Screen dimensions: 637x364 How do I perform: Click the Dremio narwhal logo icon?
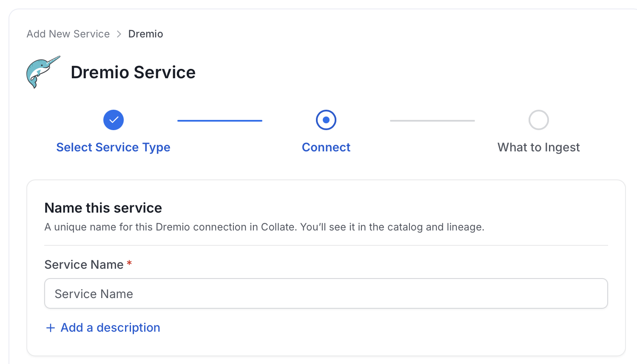coord(43,72)
